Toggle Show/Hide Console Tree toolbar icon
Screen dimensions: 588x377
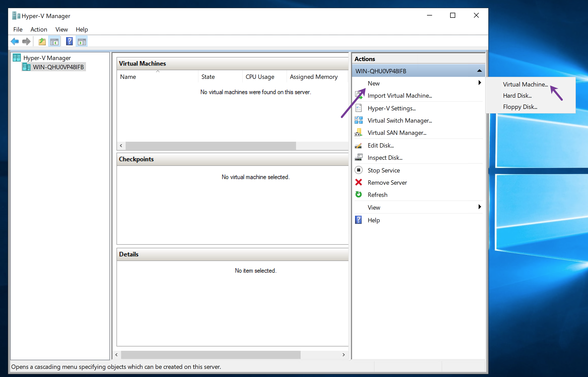(54, 41)
